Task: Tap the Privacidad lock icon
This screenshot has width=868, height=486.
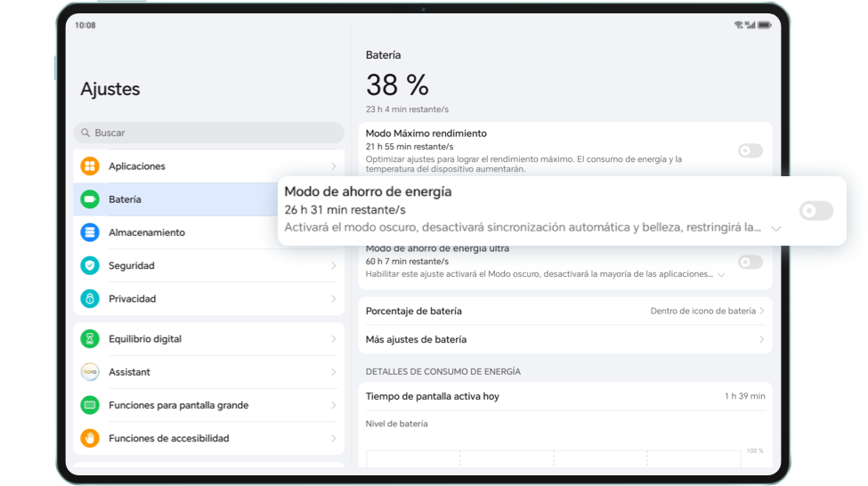Action: (x=90, y=299)
